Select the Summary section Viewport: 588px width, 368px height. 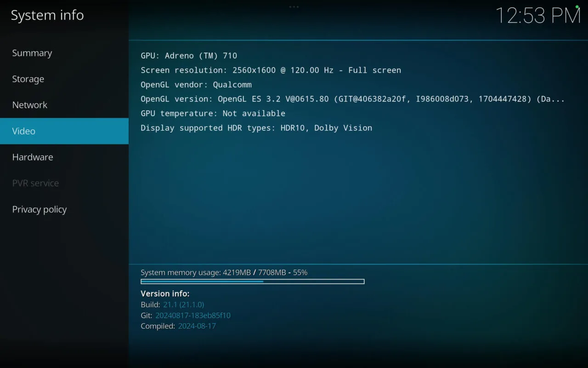tap(32, 53)
